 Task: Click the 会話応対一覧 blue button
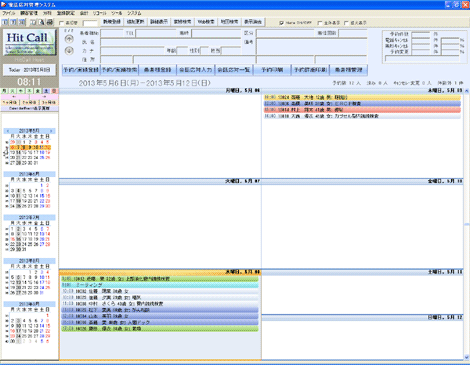234,70
